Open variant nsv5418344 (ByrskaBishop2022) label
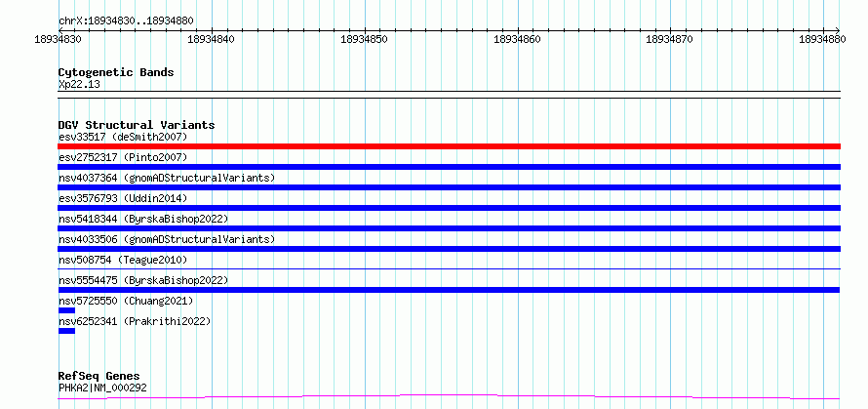 tap(143, 219)
